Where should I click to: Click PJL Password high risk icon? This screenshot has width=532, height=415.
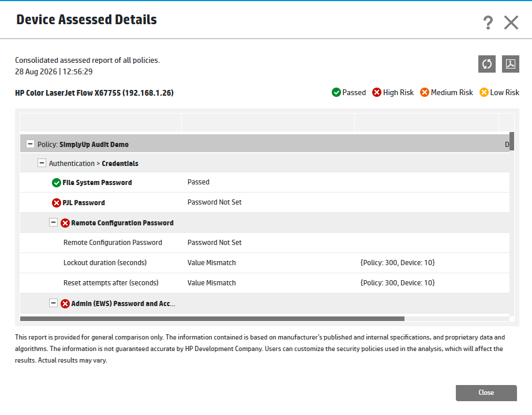pyautogui.click(x=57, y=203)
